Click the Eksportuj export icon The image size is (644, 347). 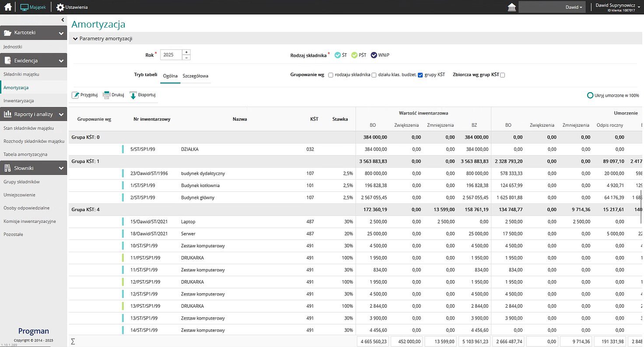pyautogui.click(x=133, y=95)
